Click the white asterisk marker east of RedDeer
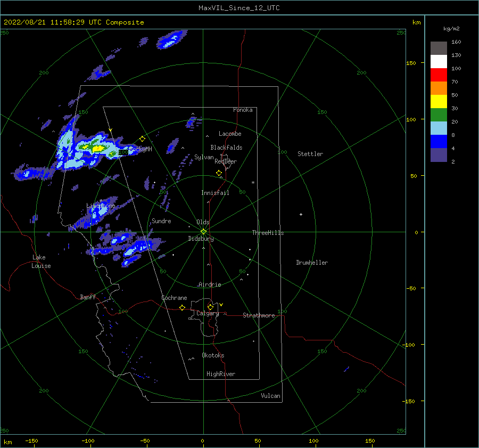Viewport: 479px width, 448px height. (253, 183)
